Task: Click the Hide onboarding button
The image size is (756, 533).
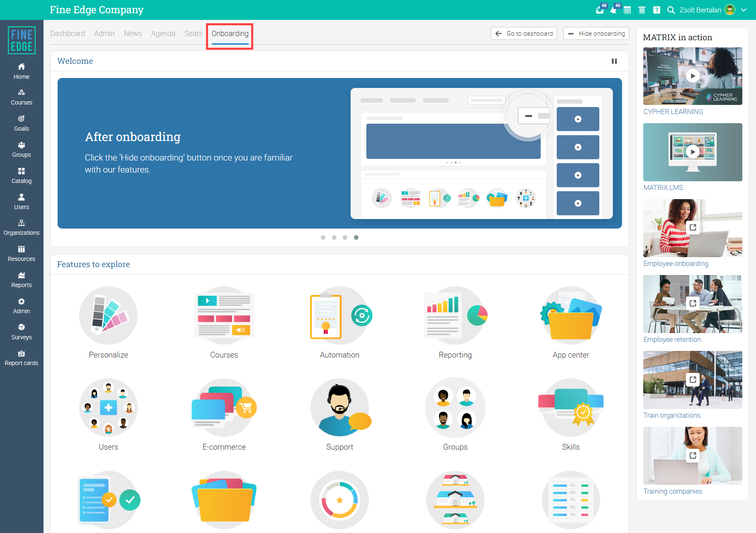Action: 596,34
